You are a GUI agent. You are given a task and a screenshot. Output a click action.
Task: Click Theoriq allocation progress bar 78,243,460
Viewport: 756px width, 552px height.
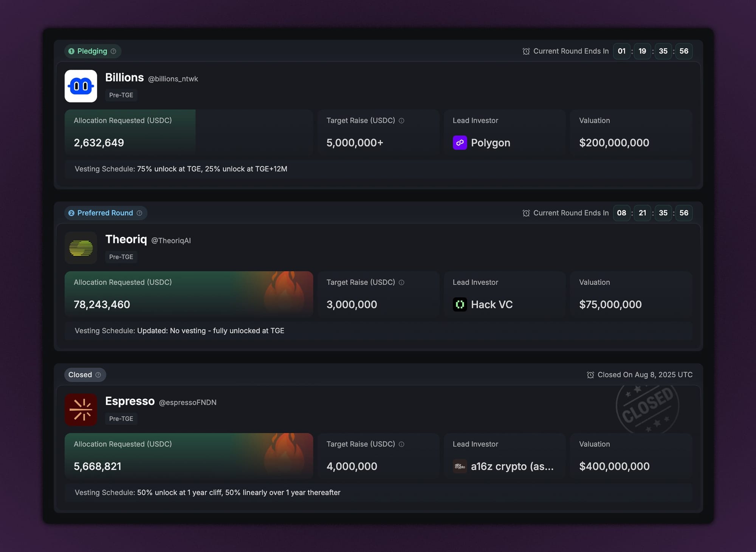[189, 294]
